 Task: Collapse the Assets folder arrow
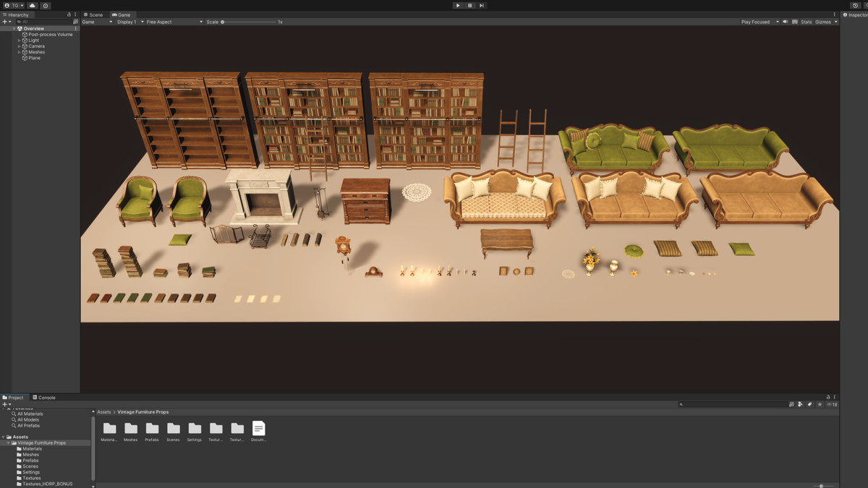point(4,437)
